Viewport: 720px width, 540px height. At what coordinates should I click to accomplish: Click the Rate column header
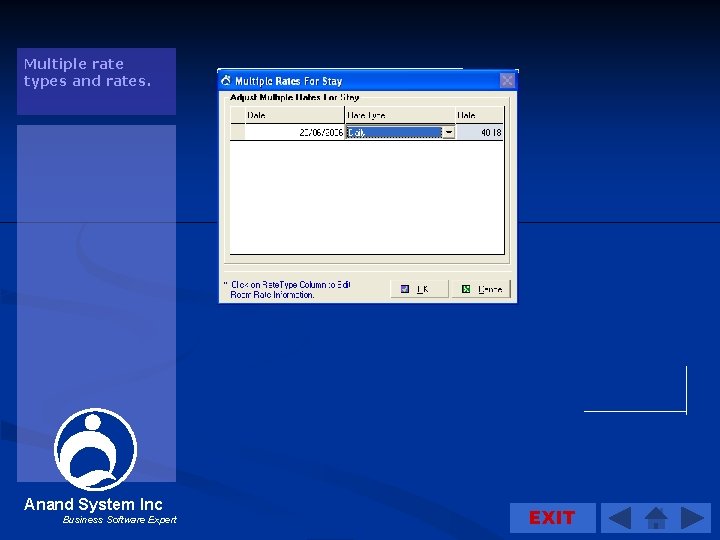tap(479, 115)
